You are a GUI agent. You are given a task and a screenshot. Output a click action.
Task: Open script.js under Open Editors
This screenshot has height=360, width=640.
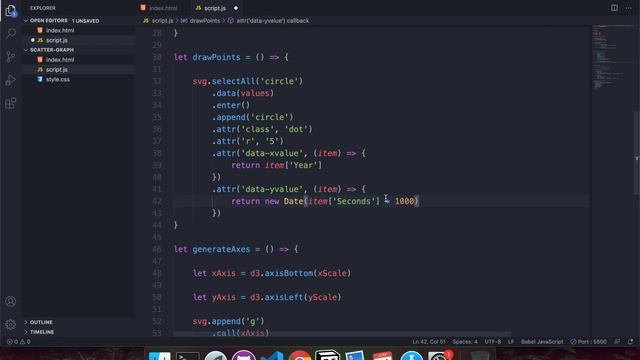coord(56,40)
